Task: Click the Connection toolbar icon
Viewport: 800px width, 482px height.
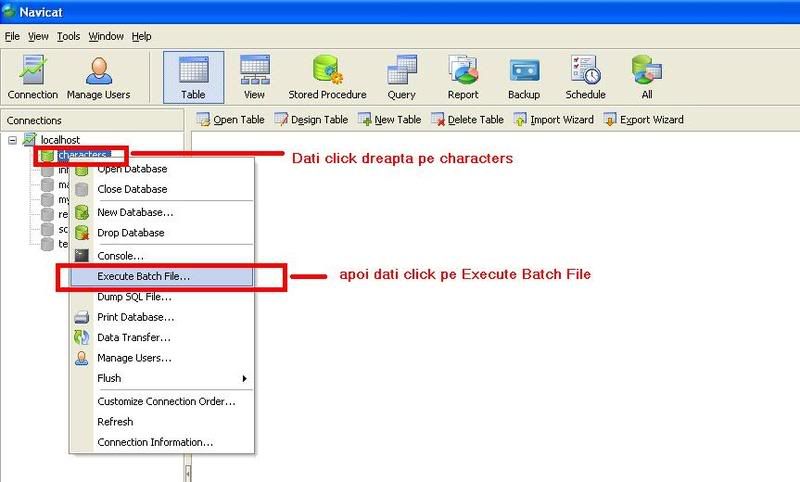Action: pyautogui.click(x=33, y=76)
